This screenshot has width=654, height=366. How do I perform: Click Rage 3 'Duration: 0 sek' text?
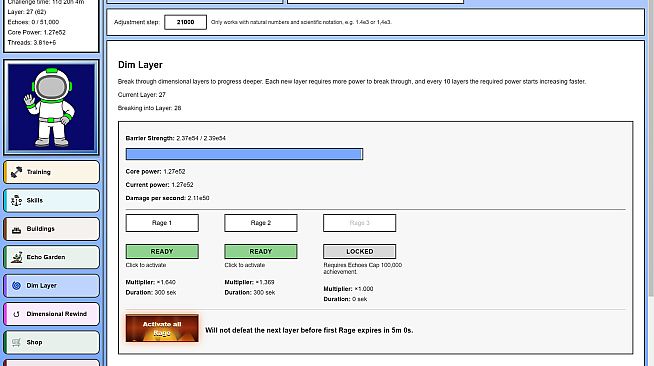[345, 299]
